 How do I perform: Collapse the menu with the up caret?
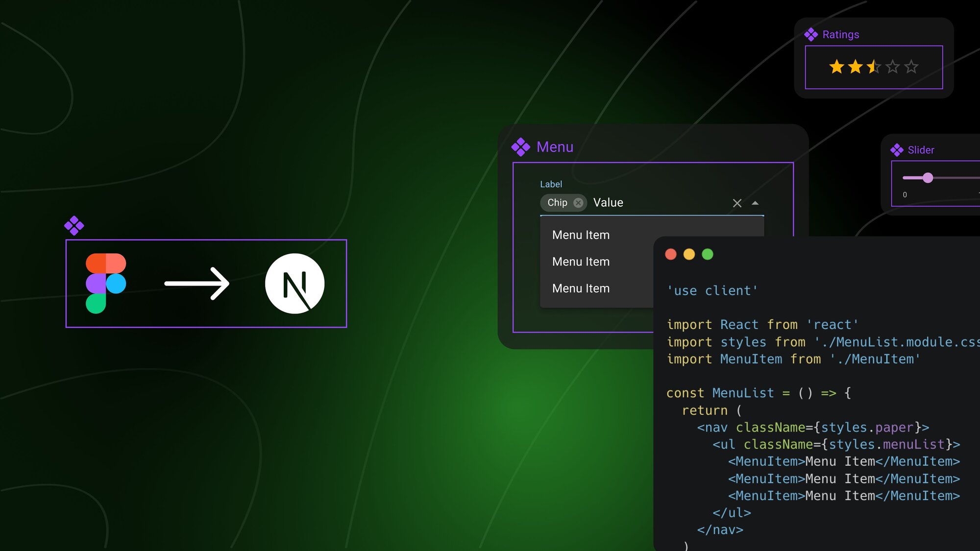pyautogui.click(x=755, y=203)
